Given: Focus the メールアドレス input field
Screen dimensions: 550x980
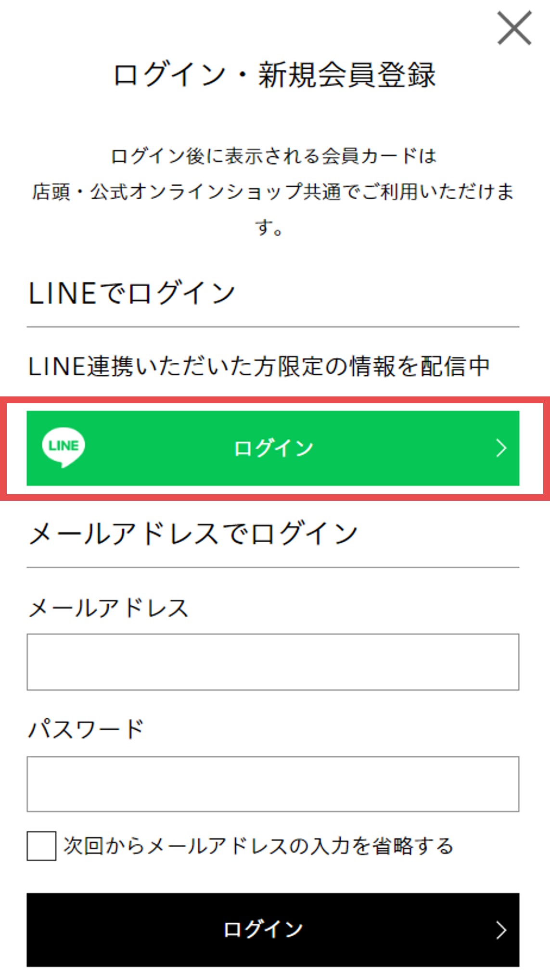Looking at the screenshot, I should (x=273, y=662).
